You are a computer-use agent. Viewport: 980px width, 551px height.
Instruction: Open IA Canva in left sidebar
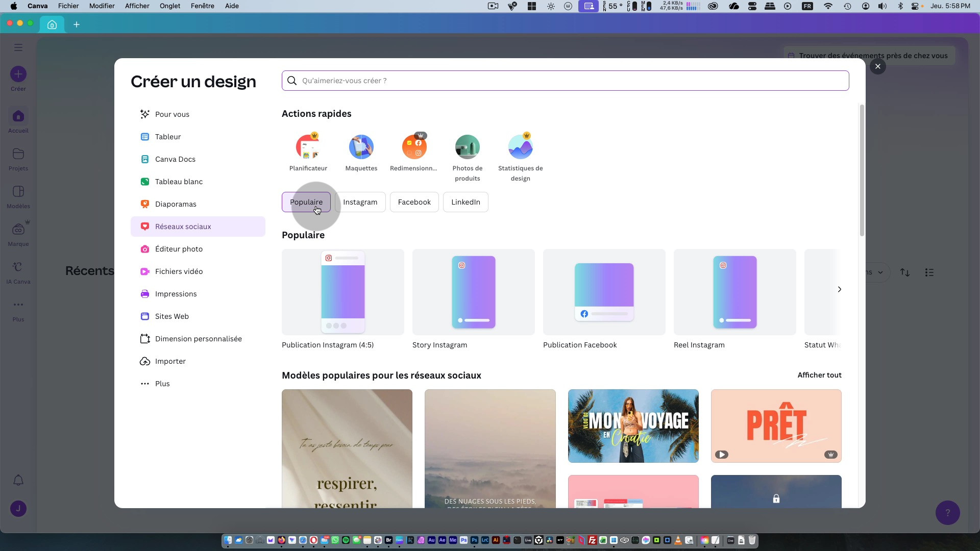[18, 267]
